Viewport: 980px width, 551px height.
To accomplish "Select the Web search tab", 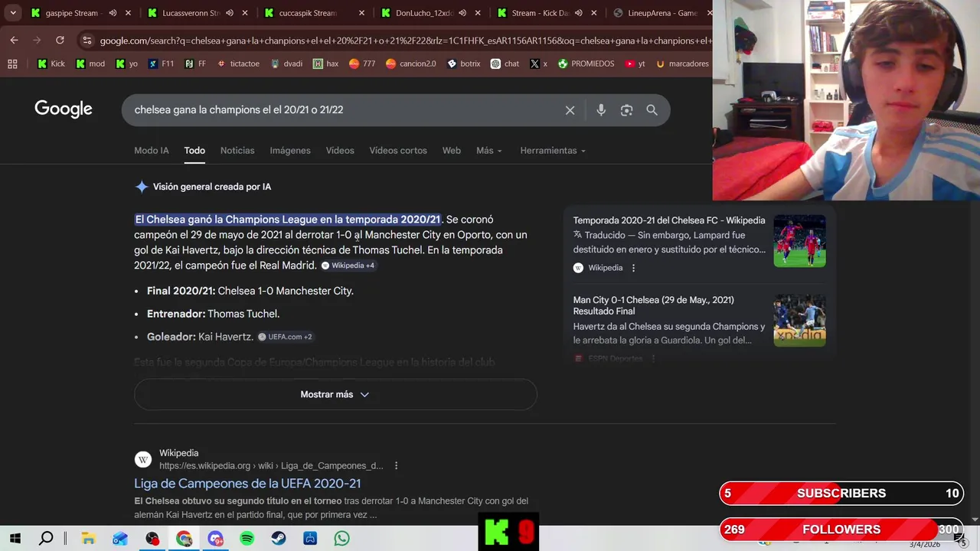I will pos(451,151).
